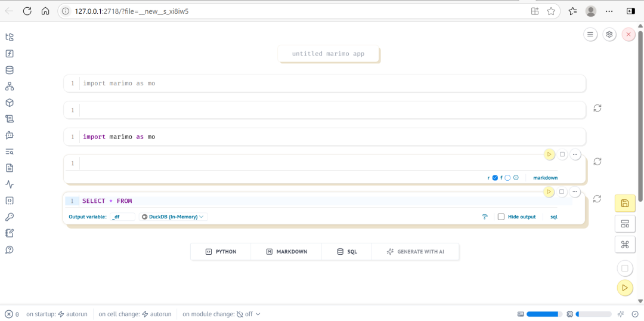644x321 pixels.
Task: Click the _df output variable field
Action: pos(122,217)
